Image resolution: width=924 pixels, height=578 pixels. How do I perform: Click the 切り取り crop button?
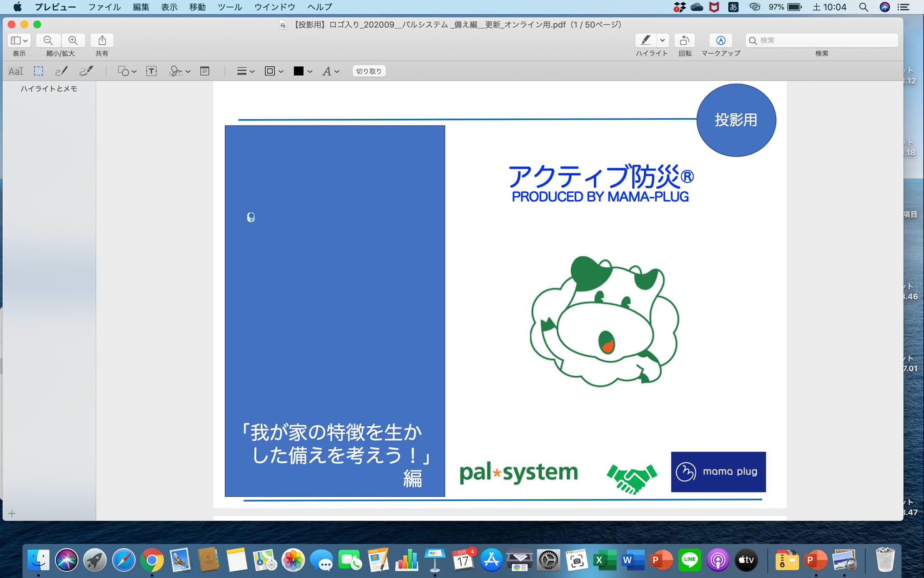coord(369,71)
